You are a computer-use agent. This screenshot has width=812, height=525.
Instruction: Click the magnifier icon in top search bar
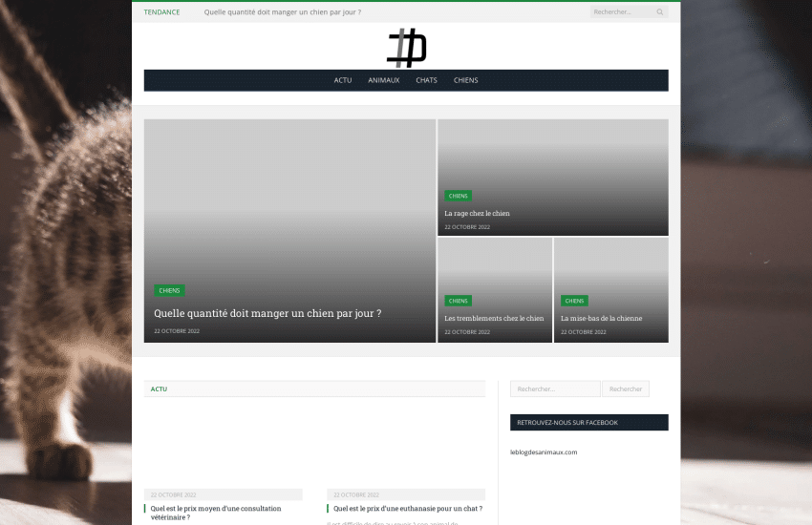point(659,12)
